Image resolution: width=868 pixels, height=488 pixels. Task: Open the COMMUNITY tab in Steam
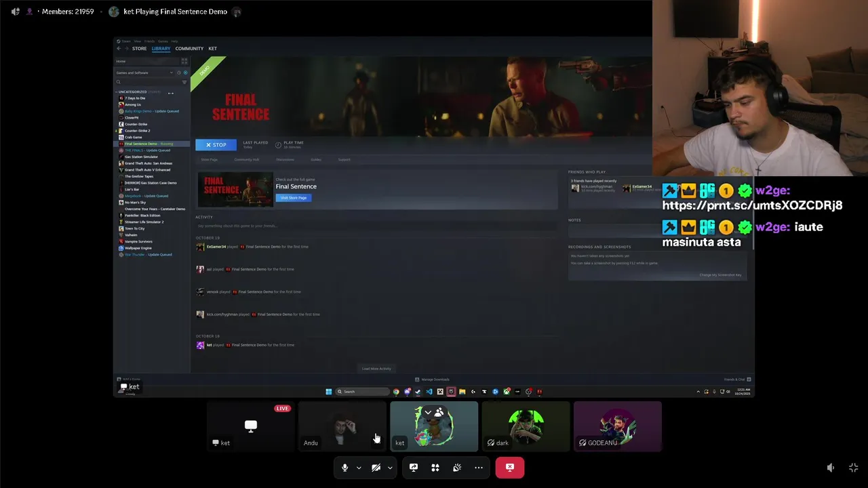[189, 49]
